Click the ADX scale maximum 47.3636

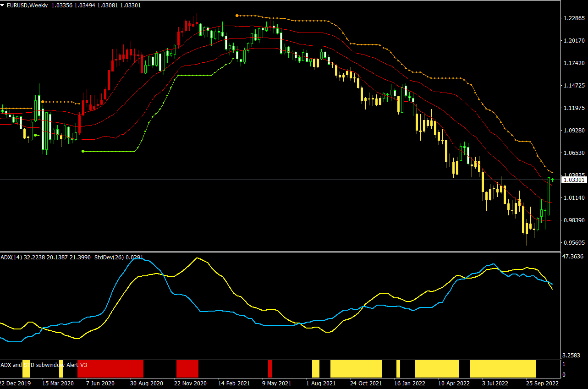[573, 257]
